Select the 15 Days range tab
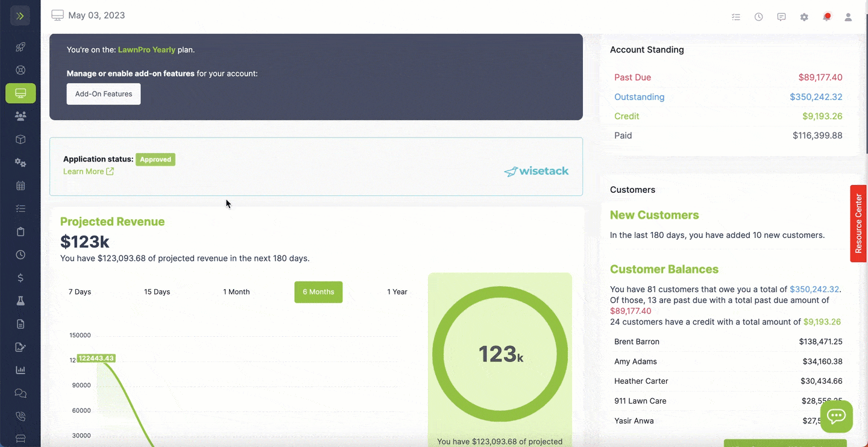 pyautogui.click(x=157, y=292)
